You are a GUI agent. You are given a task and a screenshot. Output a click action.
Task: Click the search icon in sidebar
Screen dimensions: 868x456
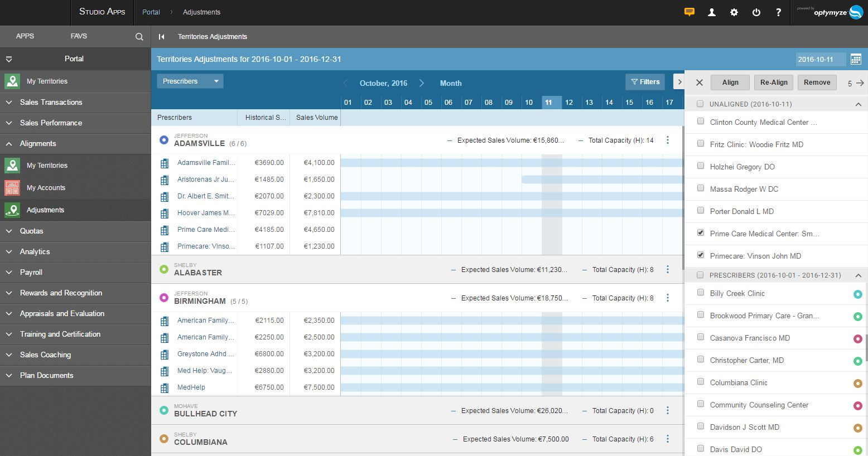pyautogui.click(x=139, y=37)
